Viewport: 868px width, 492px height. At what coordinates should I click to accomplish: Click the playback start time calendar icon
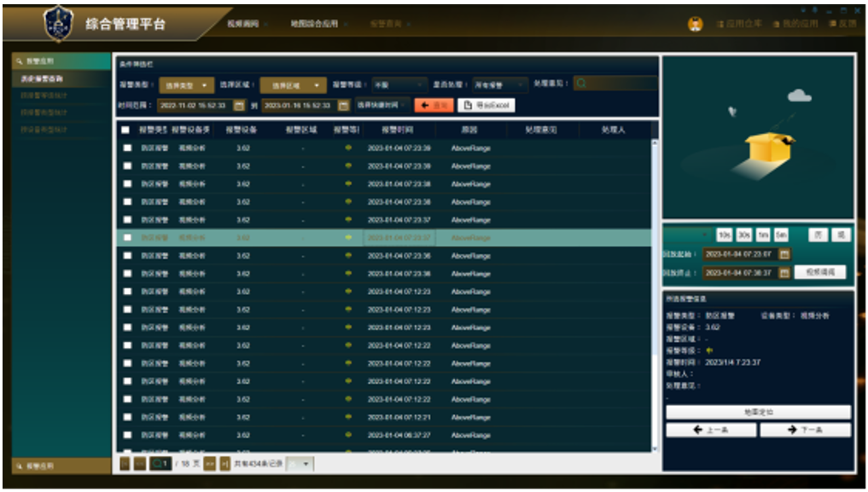pos(785,254)
